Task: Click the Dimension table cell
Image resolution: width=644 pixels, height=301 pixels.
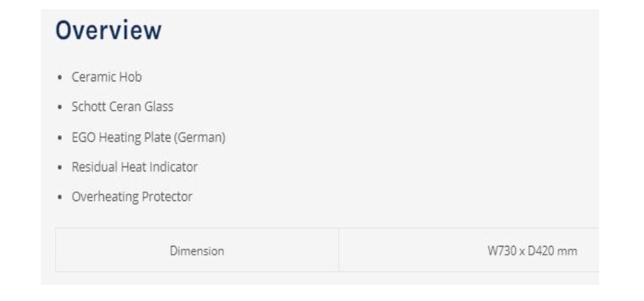Action: pyautogui.click(x=197, y=251)
